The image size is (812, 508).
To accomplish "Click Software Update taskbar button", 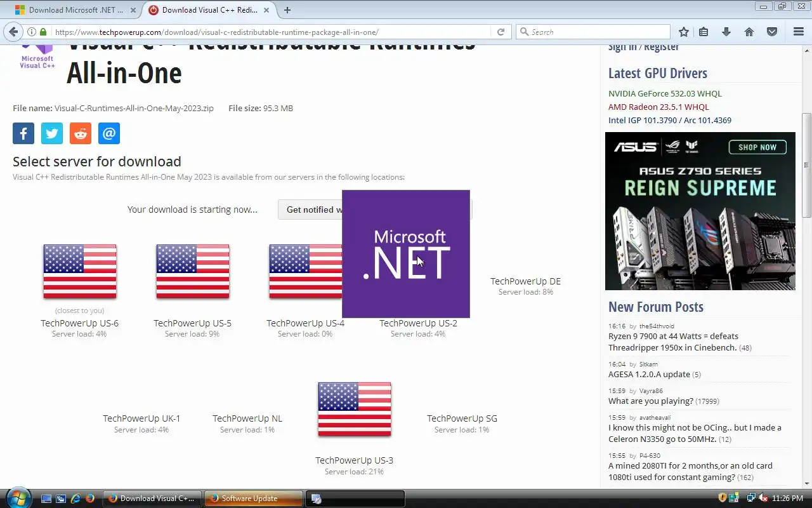I will pyautogui.click(x=253, y=498).
